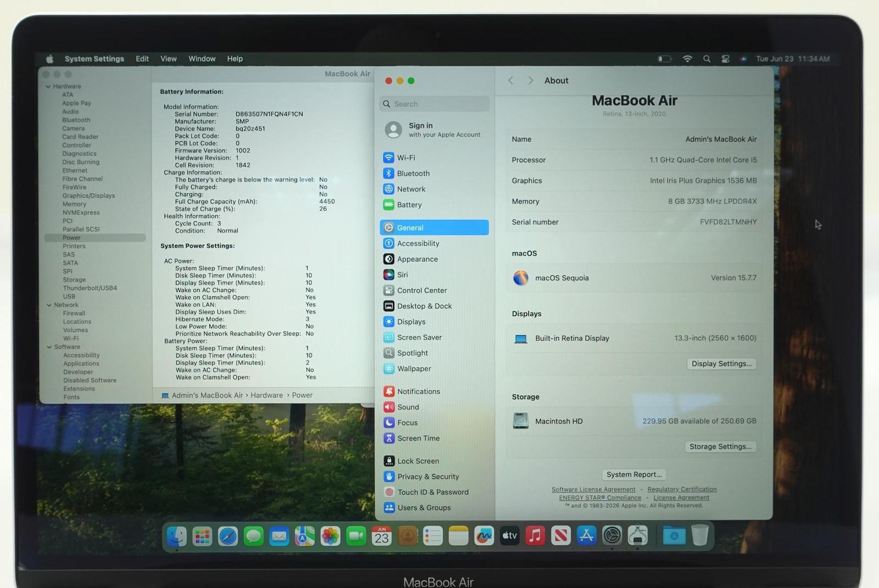This screenshot has height=588, width=879.
Task: Open Regulatory Certification link
Action: point(682,489)
